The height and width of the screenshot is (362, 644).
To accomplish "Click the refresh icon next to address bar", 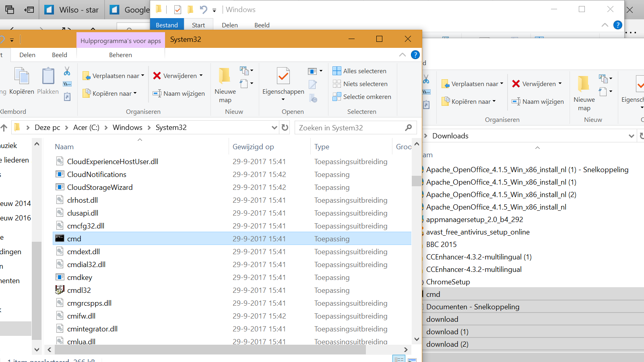I will pyautogui.click(x=285, y=128).
